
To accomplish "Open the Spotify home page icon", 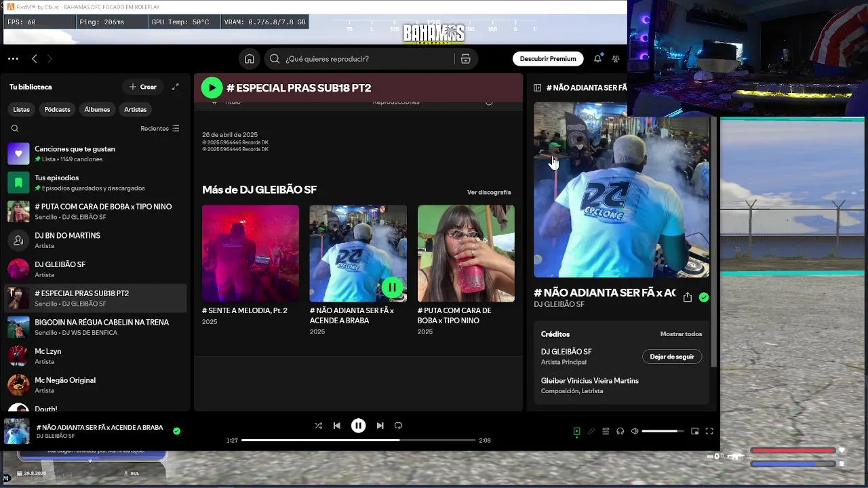I will point(250,59).
